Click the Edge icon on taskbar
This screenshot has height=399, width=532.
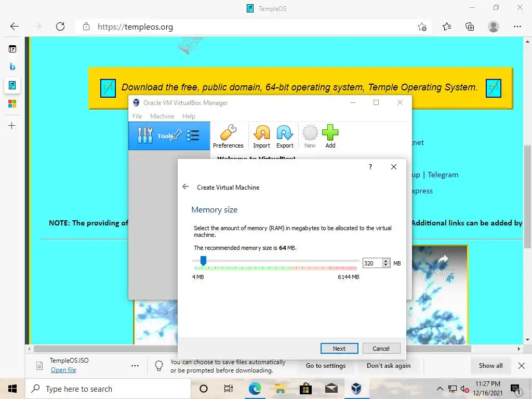coord(255,389)
